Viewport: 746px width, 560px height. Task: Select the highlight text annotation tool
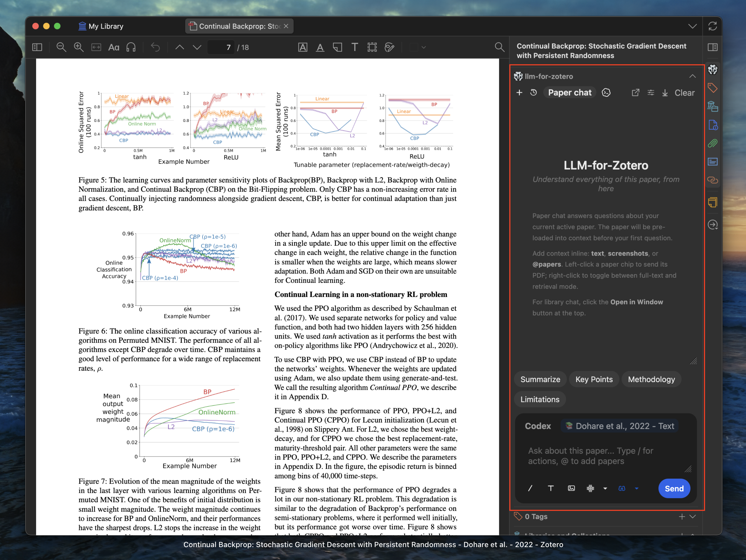click(x=303, y=47)
